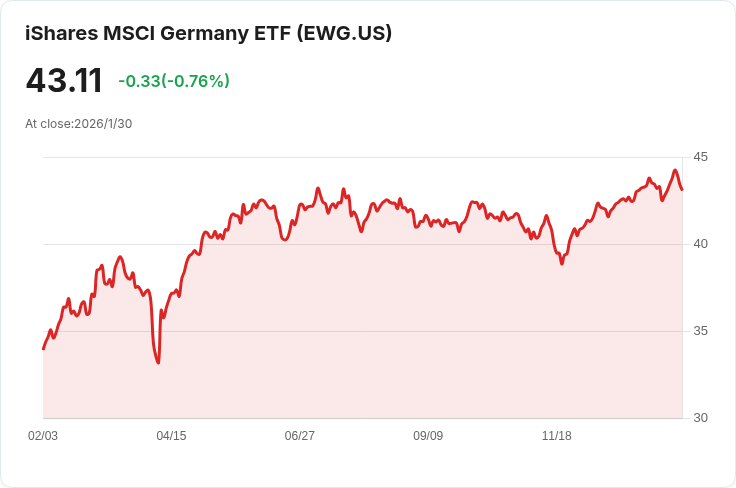736x488 pixels.
Task: Click the 40 price axis label
Action: pos(700,244)
